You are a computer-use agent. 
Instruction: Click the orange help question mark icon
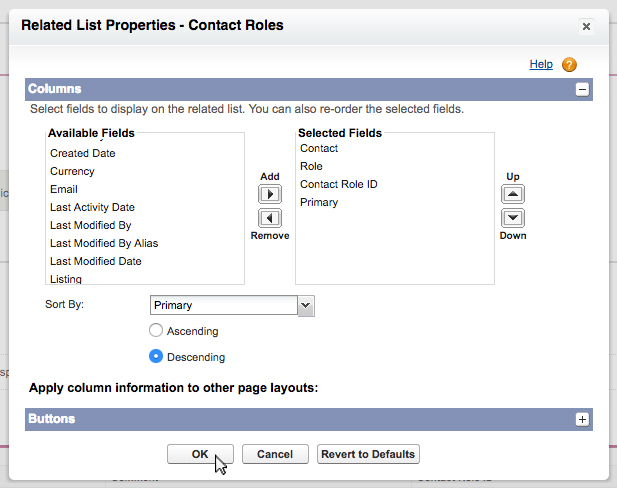tap(569, 65)
